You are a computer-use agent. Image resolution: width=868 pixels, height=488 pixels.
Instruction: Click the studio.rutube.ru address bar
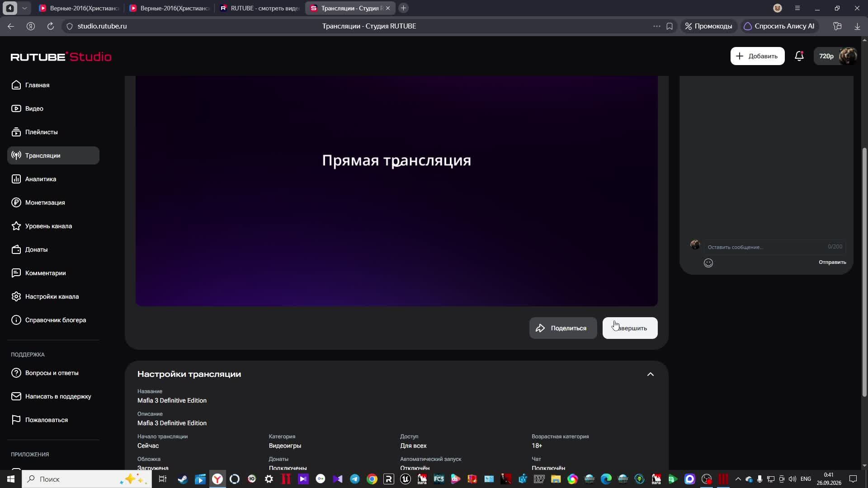pos(102,26)
